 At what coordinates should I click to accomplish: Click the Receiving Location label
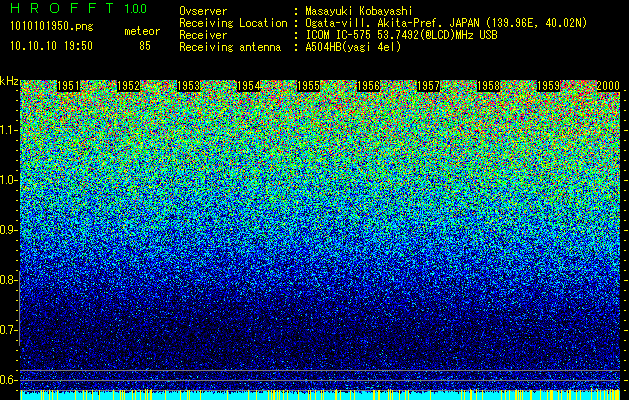point(233,24)
